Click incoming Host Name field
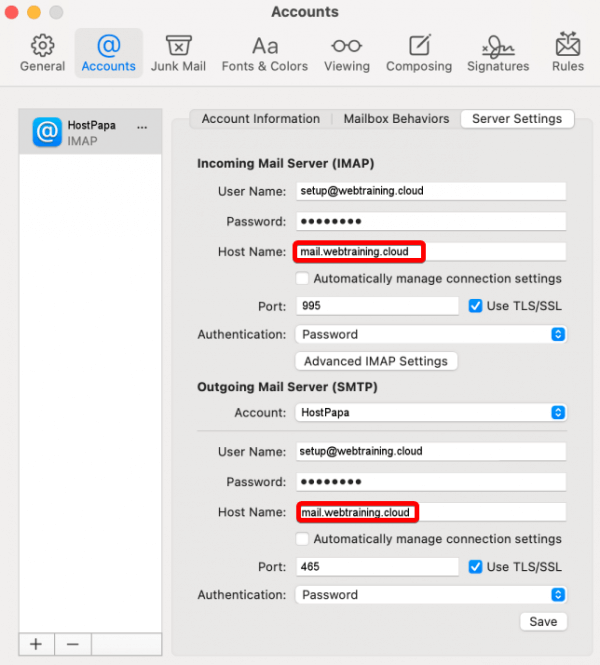The image size is (600, 665). coord(431,251)
